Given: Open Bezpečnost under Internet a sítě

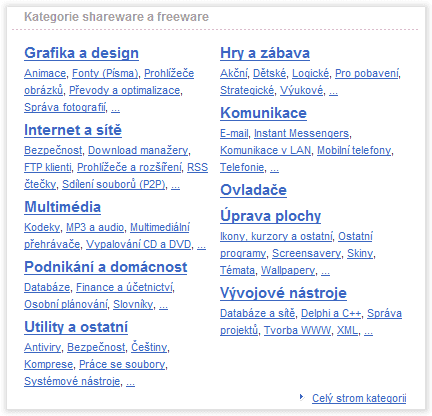Looking at the screenshot, I should point(53,150).
